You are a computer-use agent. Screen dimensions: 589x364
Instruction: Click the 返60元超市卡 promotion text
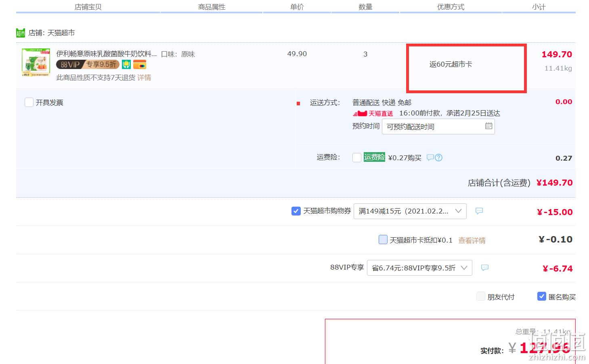pyautogui.click(x=451, y=64)
